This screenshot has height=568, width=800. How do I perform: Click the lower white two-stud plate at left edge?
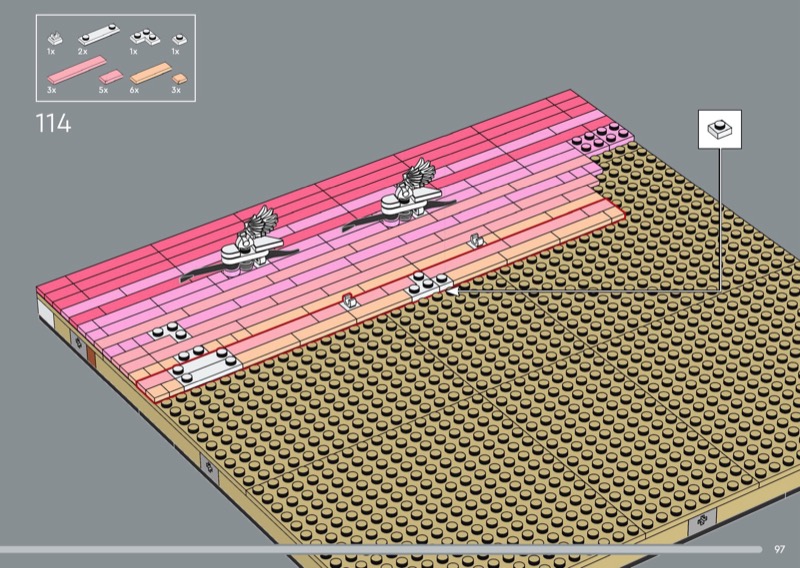point(205,363)
